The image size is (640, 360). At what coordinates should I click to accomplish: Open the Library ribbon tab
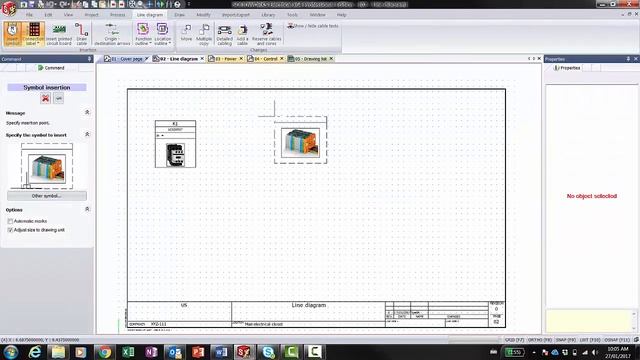pos(268,15)
